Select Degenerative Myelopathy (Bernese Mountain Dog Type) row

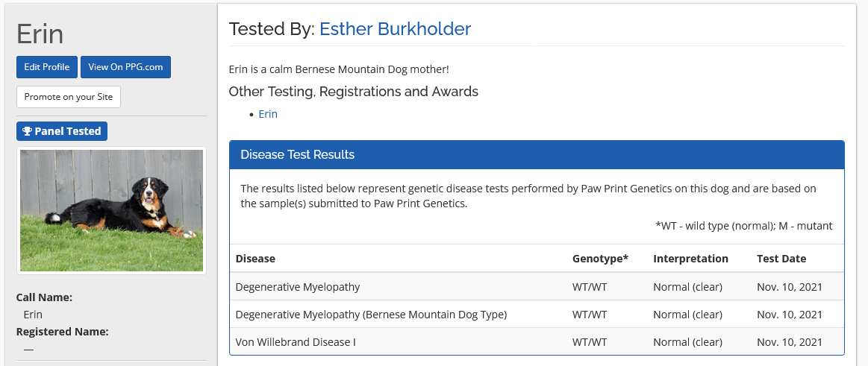click(371, 315)
